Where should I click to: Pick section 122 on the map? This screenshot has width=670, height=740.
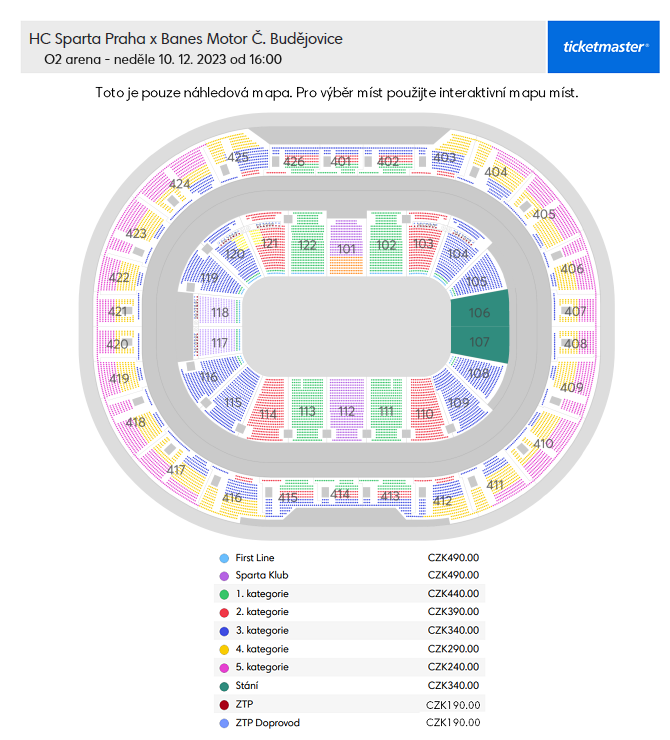click(307, 244)
